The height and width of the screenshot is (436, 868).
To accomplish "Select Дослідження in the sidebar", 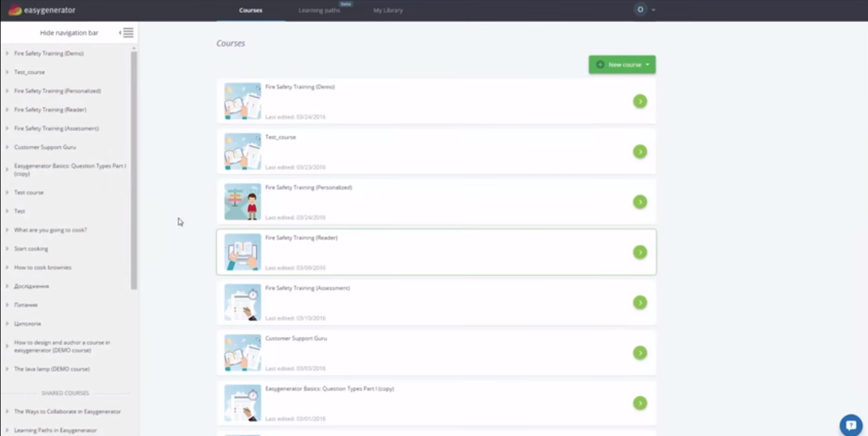I will (32, 286).
